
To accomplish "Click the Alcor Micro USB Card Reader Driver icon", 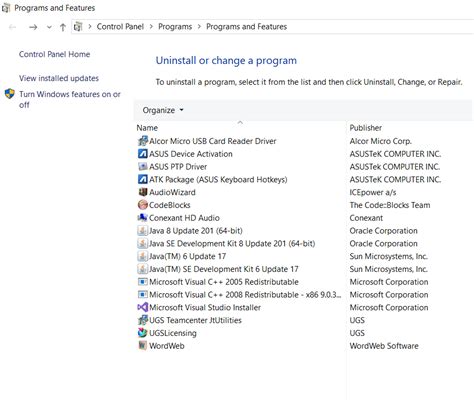I will click(143, 141).
